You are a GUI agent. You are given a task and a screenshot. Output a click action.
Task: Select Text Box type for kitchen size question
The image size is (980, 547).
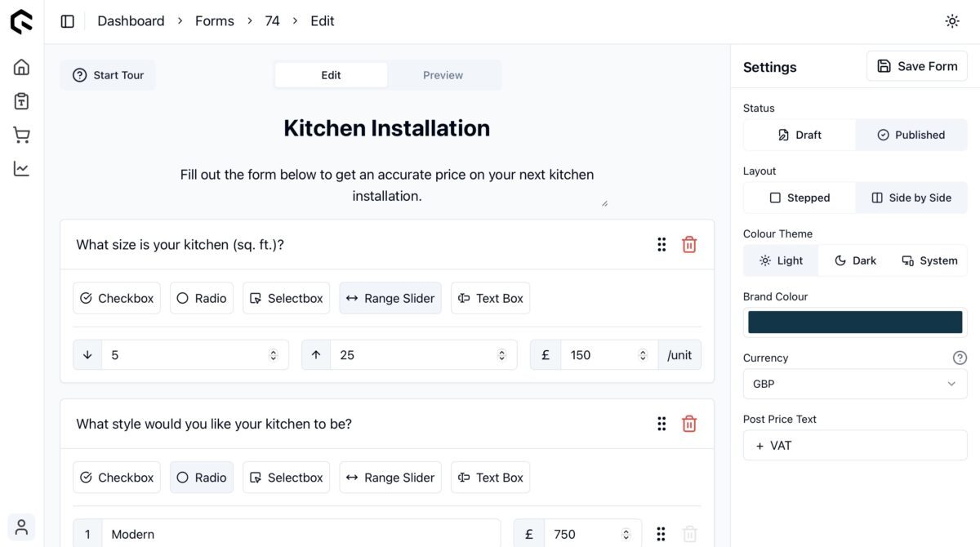tap(490, 298)
